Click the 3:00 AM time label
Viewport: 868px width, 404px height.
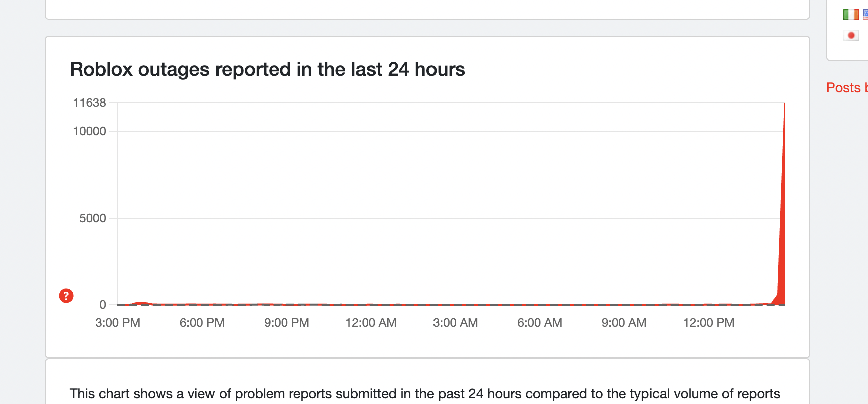(455, 323)
